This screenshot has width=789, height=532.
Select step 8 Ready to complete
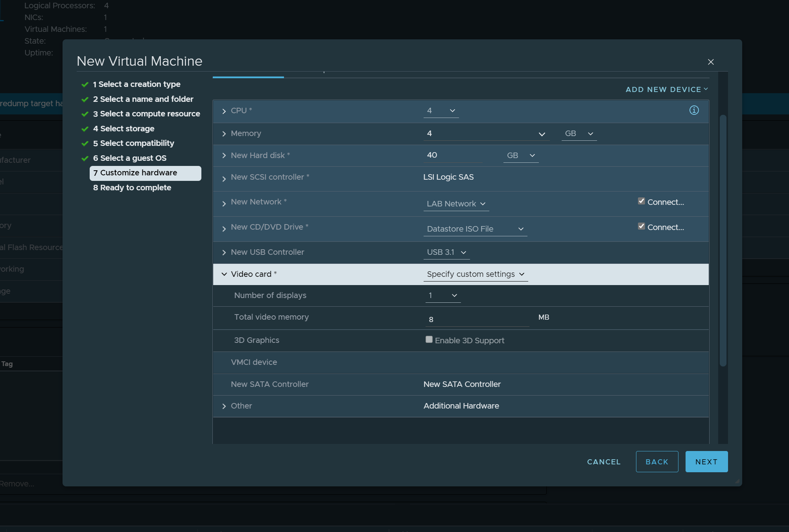(x=132, y=188)
